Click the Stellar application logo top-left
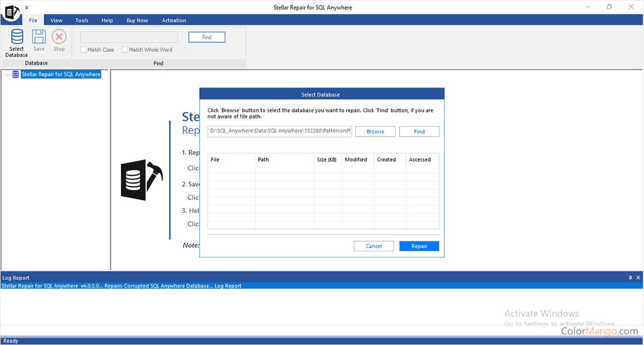644x345 pixels. [x=11, y=12]
